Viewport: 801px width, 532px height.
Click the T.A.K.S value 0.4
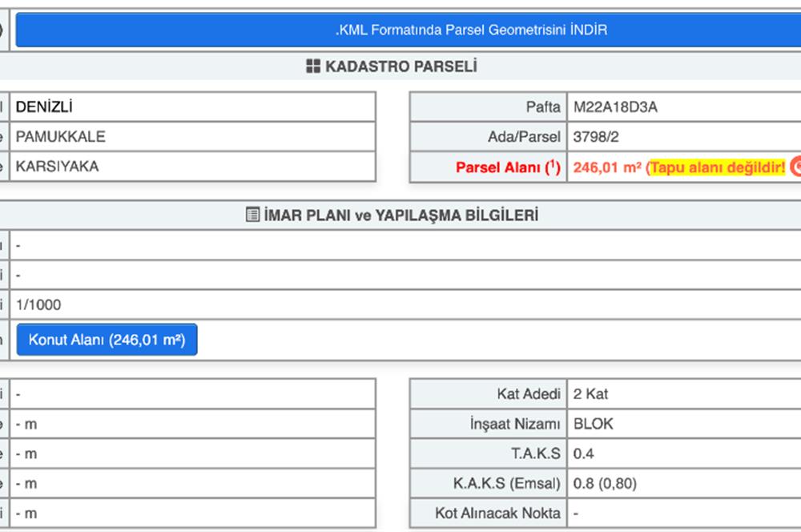click(x=584, y=453)
